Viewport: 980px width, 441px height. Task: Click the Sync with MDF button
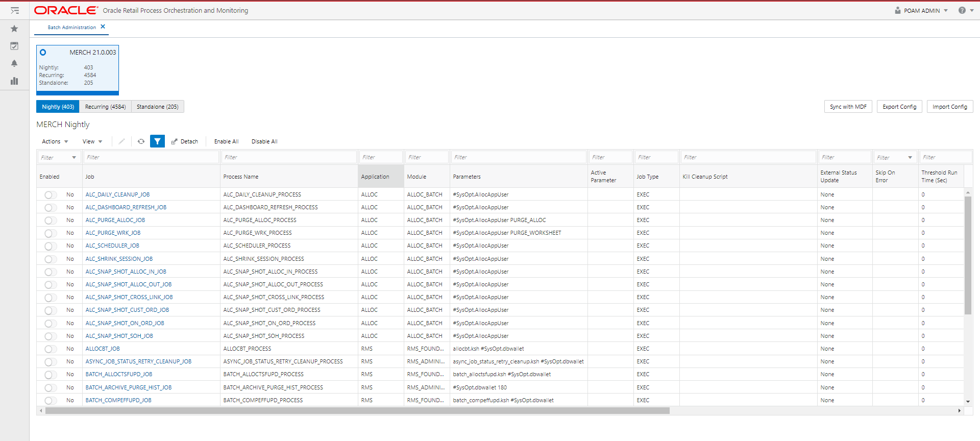[848, 107]
